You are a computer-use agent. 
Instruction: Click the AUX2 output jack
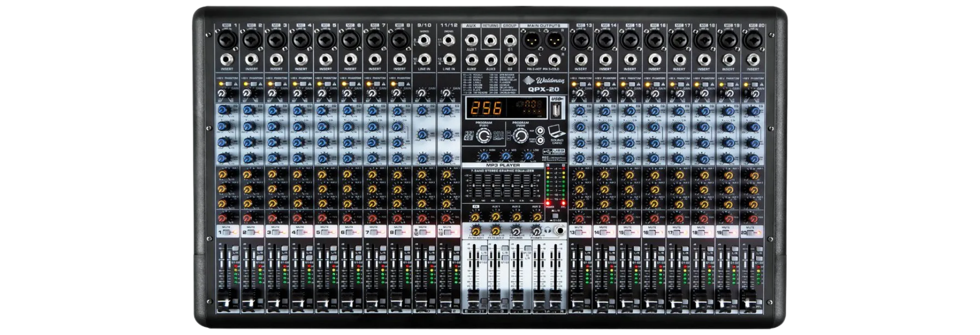[471, 60]
